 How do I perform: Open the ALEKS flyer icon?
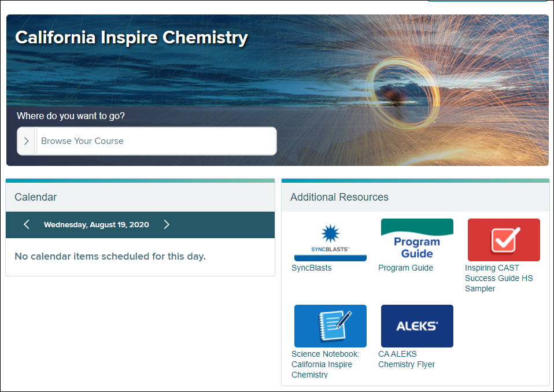click(x=416, y=326)
